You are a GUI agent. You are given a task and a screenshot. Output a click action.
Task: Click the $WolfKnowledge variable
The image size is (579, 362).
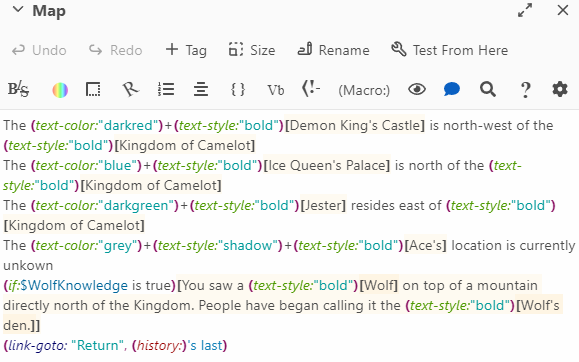tap(74, 285)
